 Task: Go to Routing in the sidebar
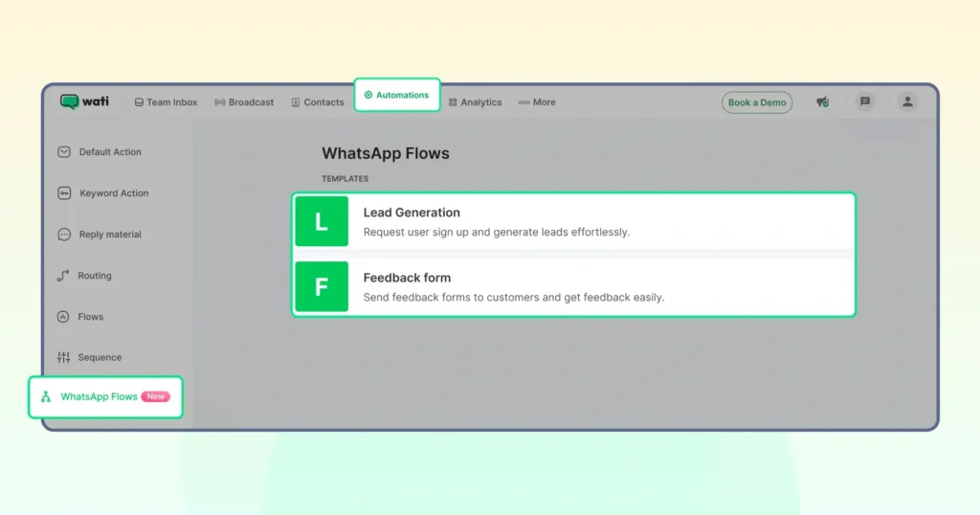84,276
